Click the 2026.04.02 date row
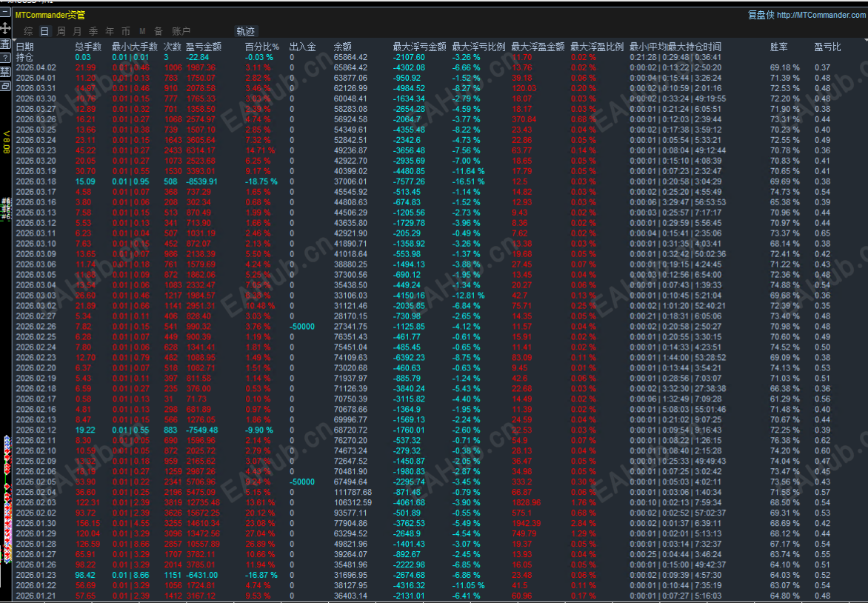Screen dimensions: 868x603 [36, 67]
